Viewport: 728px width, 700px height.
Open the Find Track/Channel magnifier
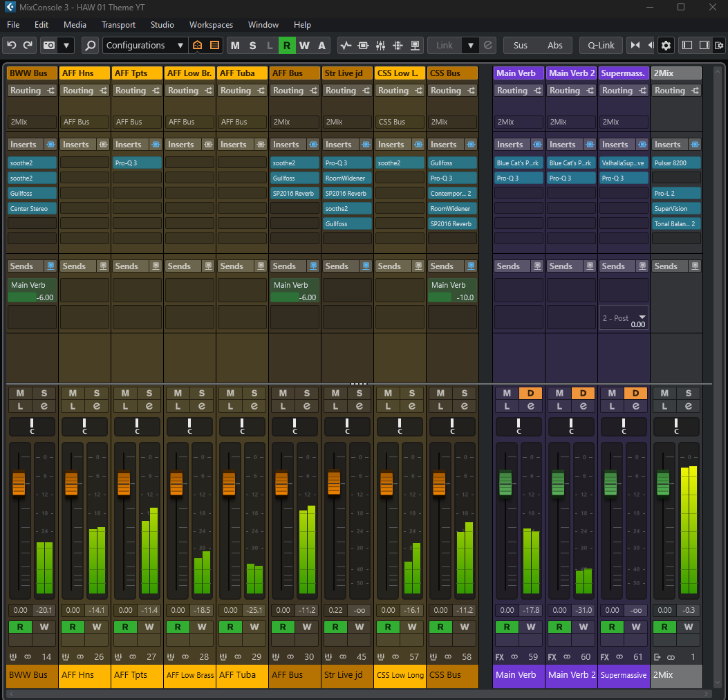point(90,45)
